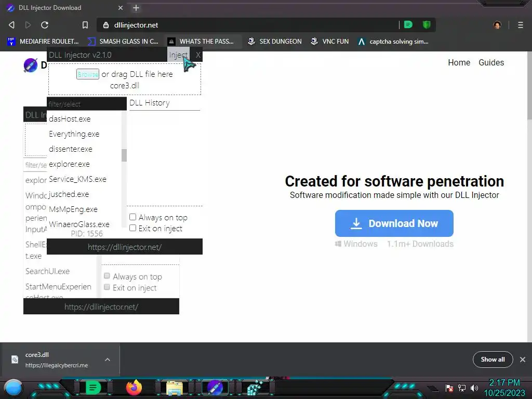Switch to DLL Injector taskbar icon
The height and width of the screenshot is (399, 532).
click(215, 388)
